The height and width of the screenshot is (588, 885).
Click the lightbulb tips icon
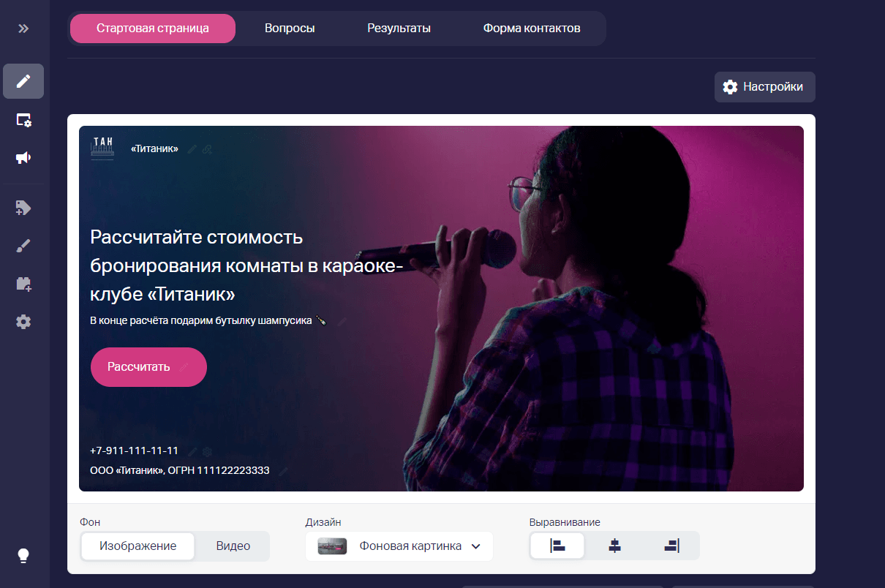pyautogui.click(x=23, y=556)
